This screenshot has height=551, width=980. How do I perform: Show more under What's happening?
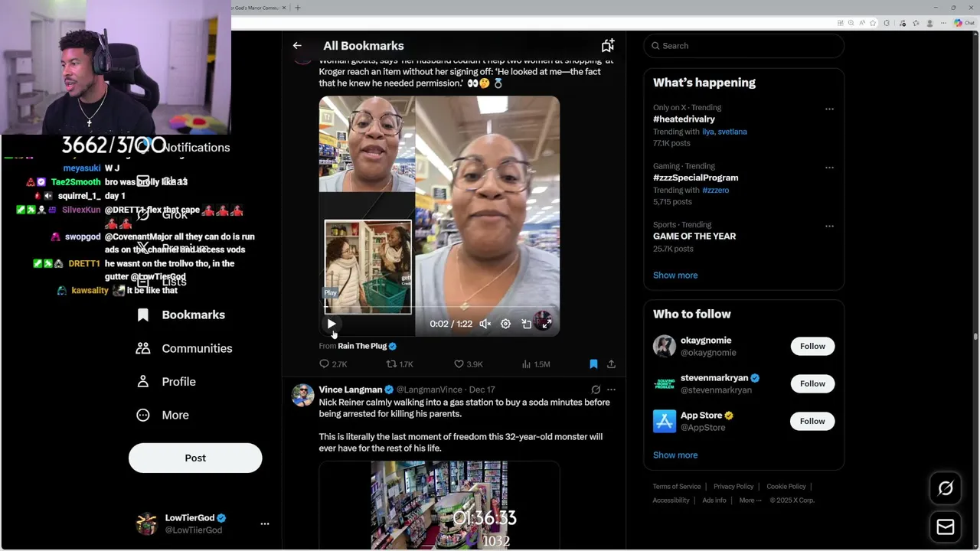[675, 275]
